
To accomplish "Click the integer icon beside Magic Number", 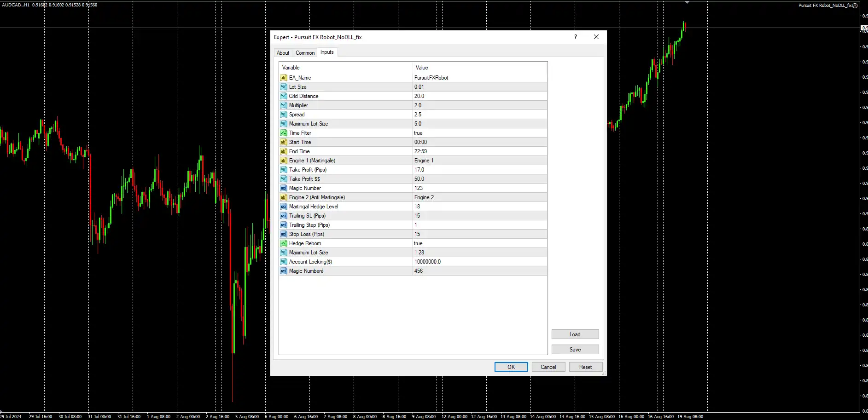I will [x=284, y=188].
